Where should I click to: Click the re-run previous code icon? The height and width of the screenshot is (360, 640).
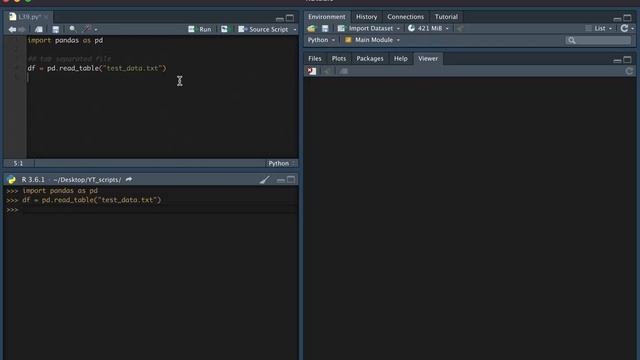(224, 29)
